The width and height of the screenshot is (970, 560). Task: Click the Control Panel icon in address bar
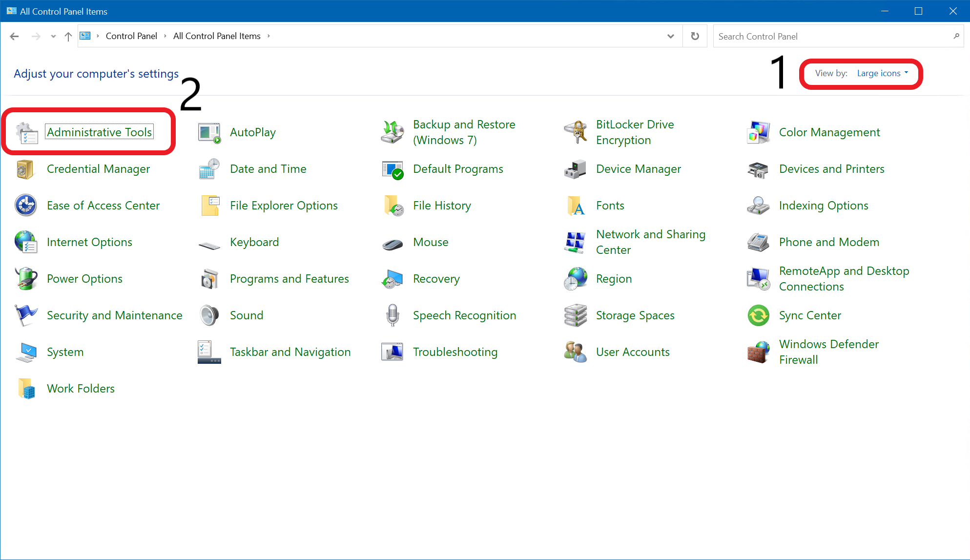tap(85, 36)
